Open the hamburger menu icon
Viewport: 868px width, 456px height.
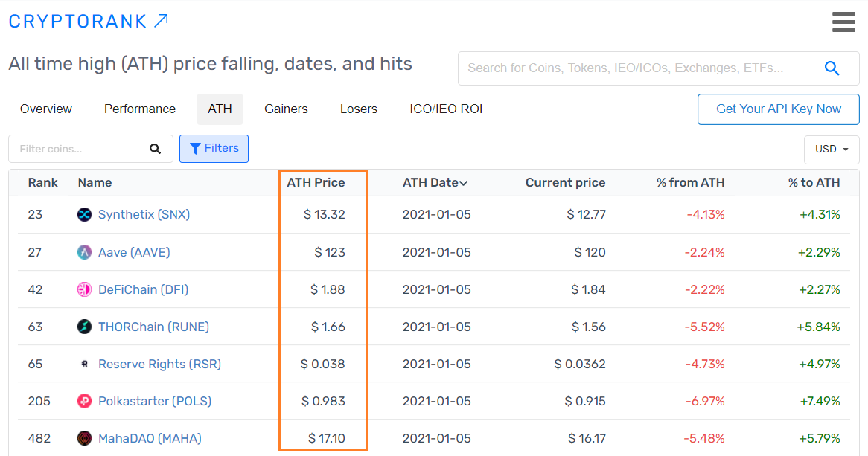(843, 22)
